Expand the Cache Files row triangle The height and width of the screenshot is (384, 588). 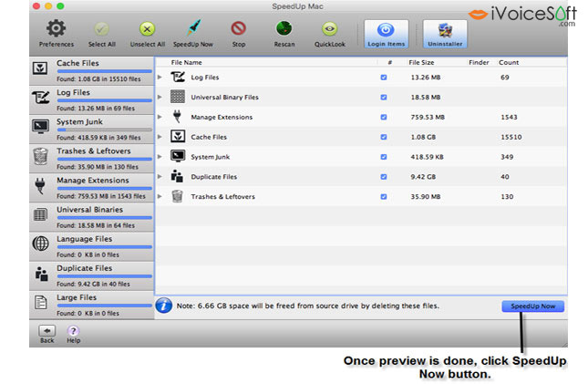click(x=160, y=137)
